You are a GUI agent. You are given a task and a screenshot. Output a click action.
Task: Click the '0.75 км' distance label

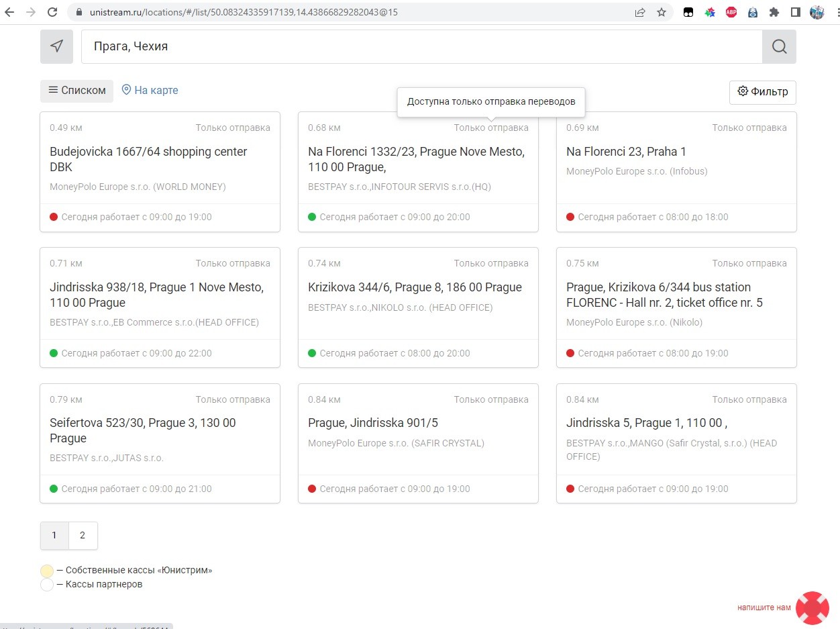pyautogui.click(x=582, y=263)
